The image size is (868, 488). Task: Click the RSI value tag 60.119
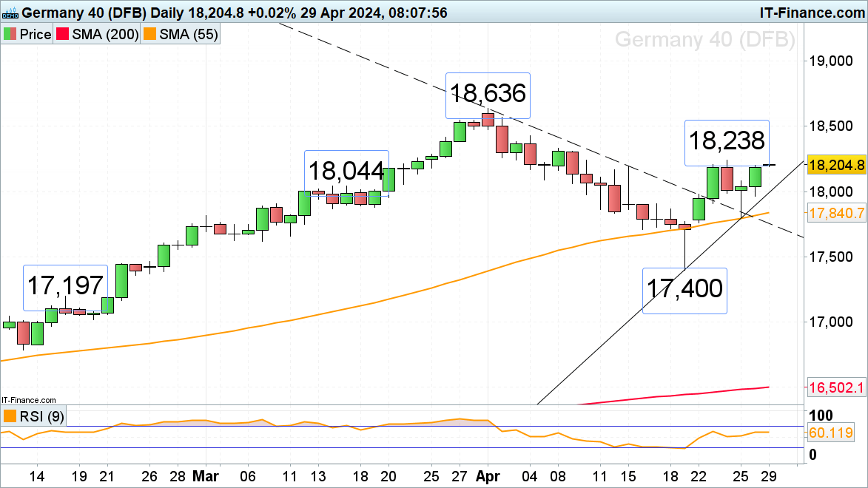[x=831, y=432]
